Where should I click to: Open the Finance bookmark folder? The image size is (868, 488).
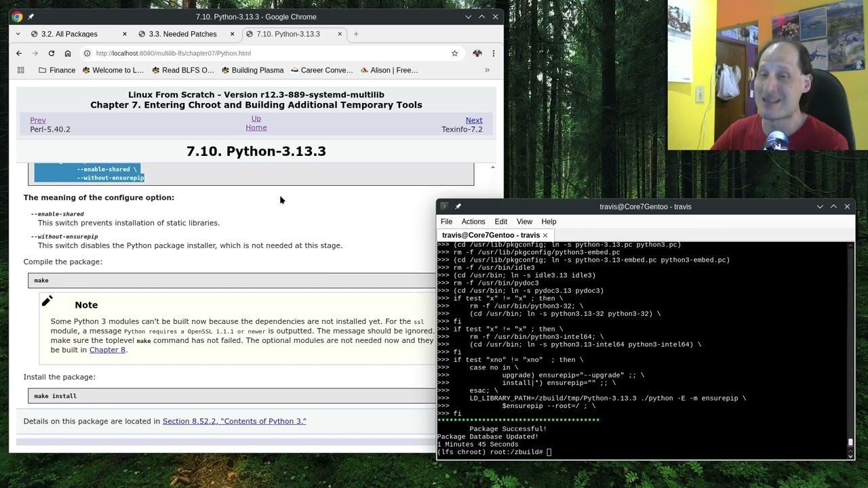[57, 70]
